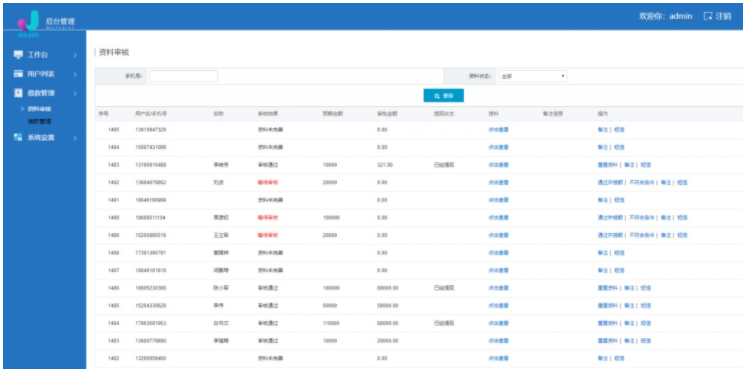Click 短信 link in row 1482
The width and height of the screenshot is (749, 380).
(x=619, y=358)
